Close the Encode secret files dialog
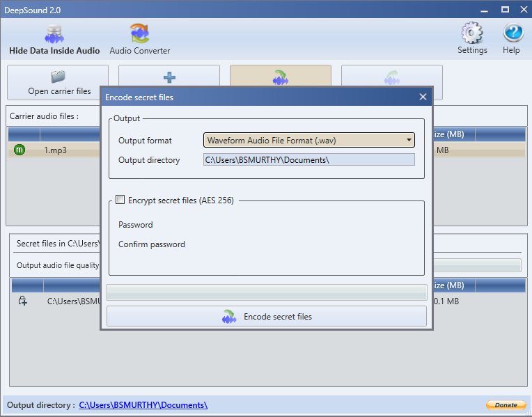Viewport: 532px width, 417px height. (423, 97)
